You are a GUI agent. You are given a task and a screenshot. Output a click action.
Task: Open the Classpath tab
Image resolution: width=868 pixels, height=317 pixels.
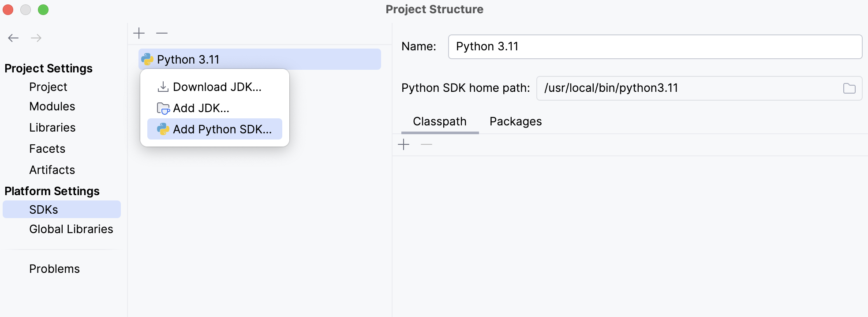pyautogui.click(x=439, y=121)
